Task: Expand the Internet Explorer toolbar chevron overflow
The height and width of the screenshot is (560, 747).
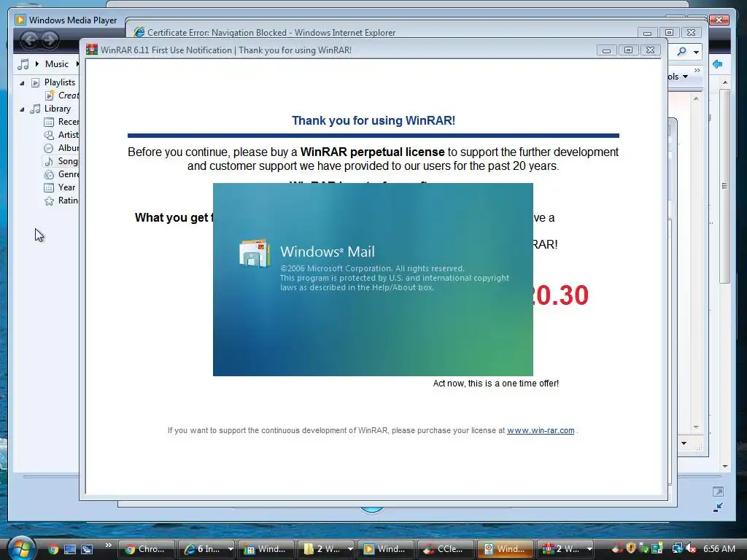Action: click(697, 71)
